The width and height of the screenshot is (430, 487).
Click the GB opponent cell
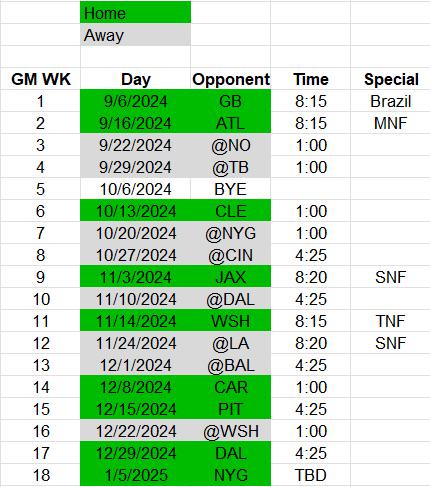point(231,101)
